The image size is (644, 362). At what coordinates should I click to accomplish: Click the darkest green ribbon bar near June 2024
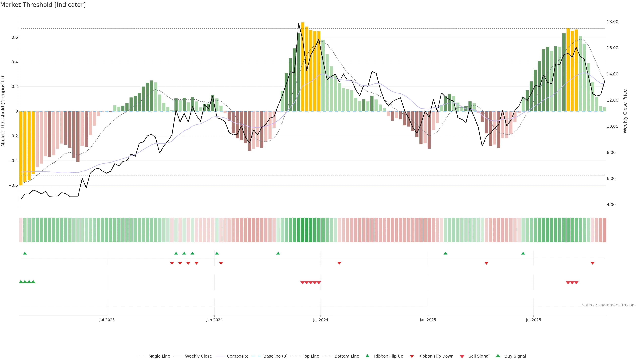303,230
